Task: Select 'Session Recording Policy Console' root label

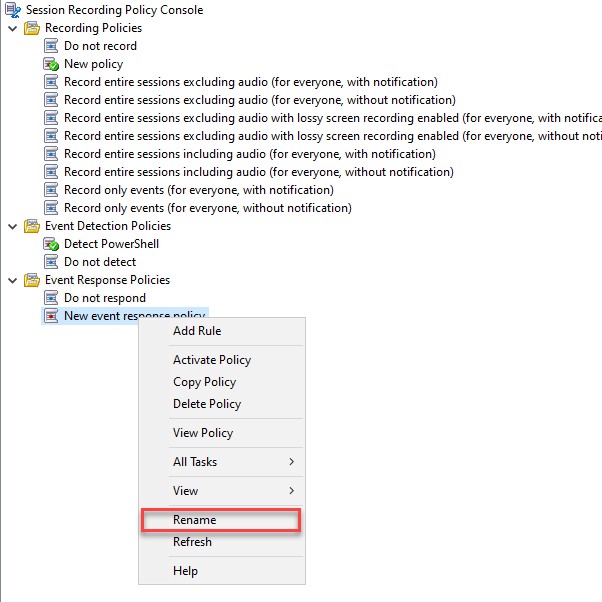Action: (x=114, y=10)
